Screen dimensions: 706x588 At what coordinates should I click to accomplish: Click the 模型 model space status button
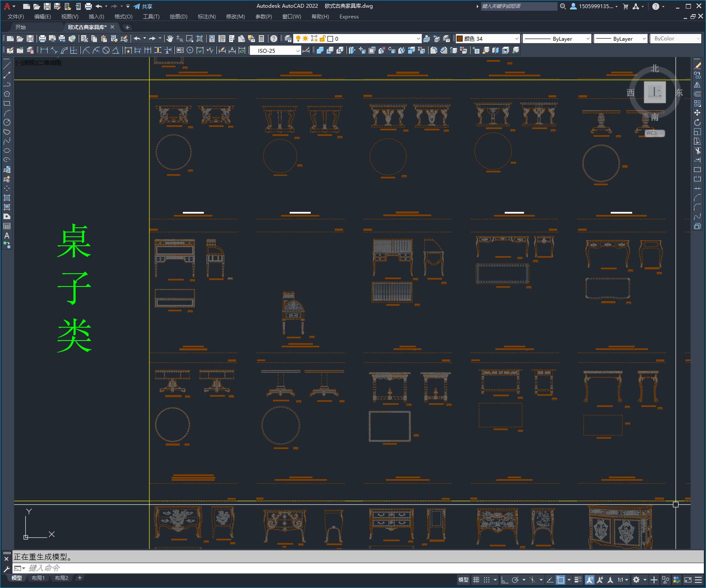pyautogui.click(x=464, y=580)
